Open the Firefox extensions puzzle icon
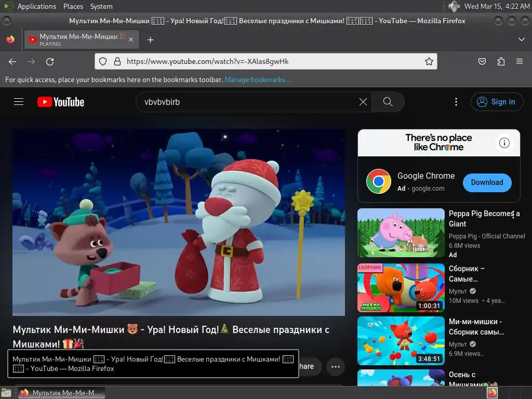Screen dimensions: 532x399 pyautogui.click(x=501, y=61)
